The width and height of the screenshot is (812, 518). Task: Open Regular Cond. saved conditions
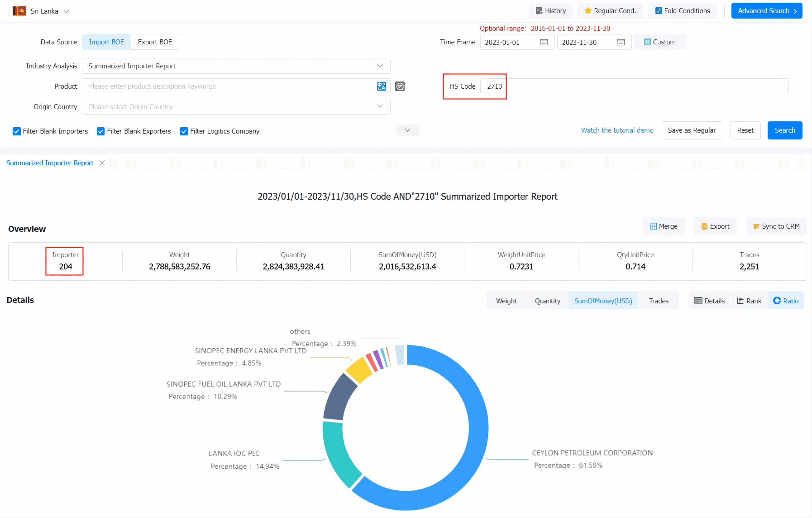610,11
